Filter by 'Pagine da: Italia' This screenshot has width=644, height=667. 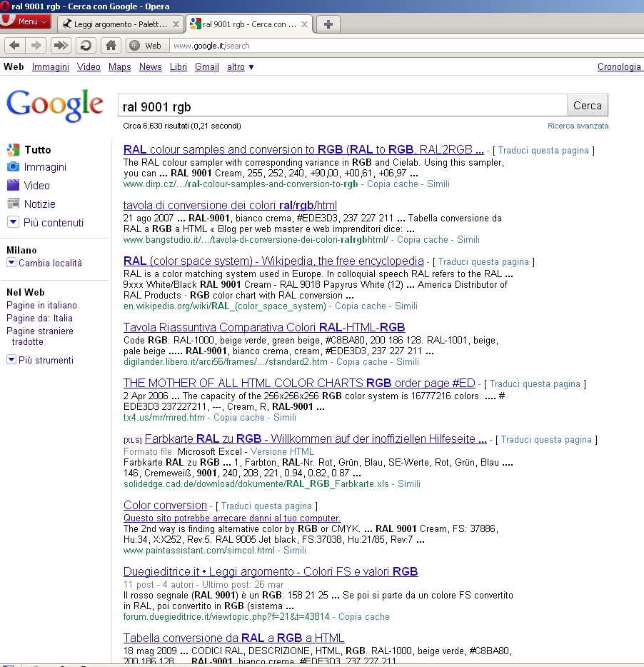[x=39, y=319]
